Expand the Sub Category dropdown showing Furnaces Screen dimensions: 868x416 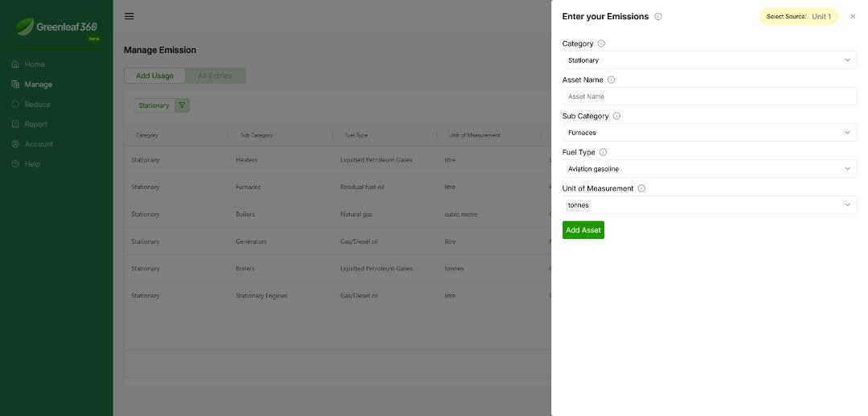[709, 133]
